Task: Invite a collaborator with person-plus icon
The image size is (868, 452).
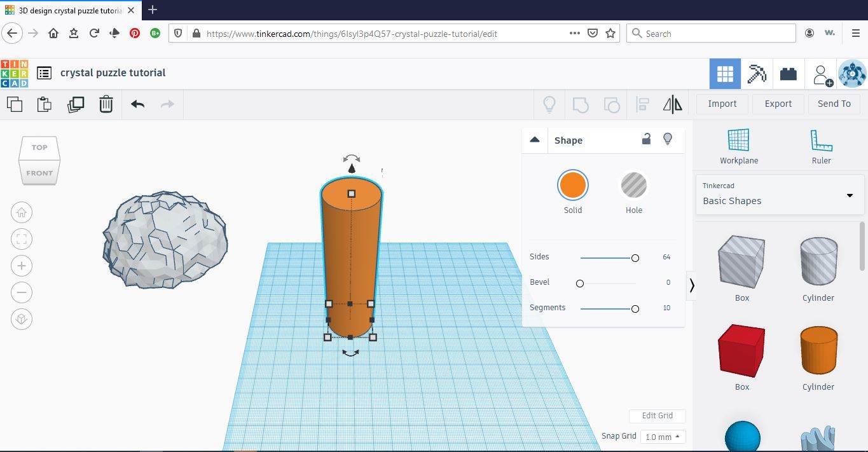Action: coord(822,75)
